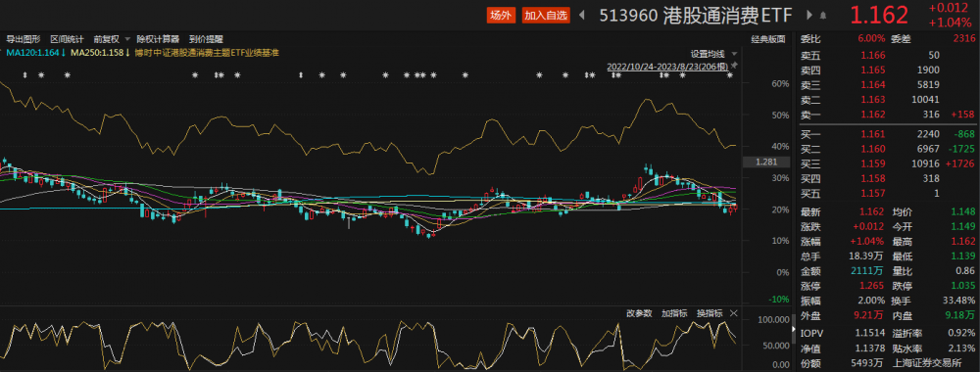Viewport: 980px width, 372px height.
Task: Click the first star event marker on chart
Action: (41, 75)
